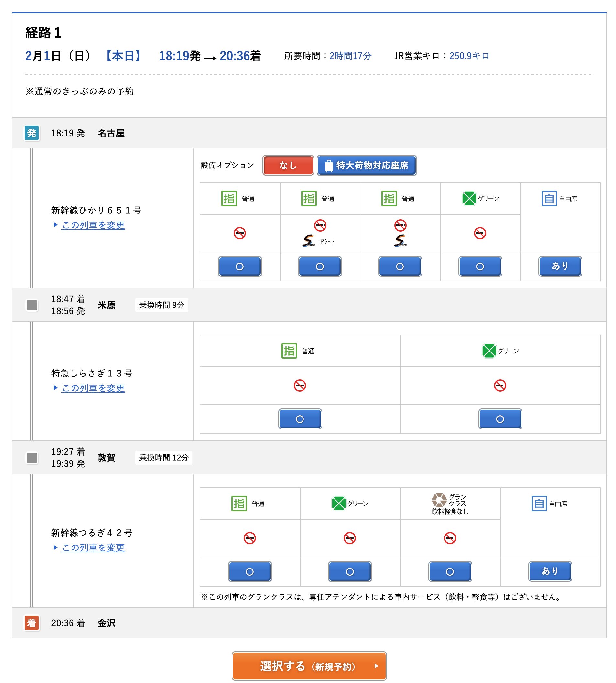Screen dimensions: 616x683
Task: Enable the 特大荷物対応座席 option
Action: pos(366,166)
